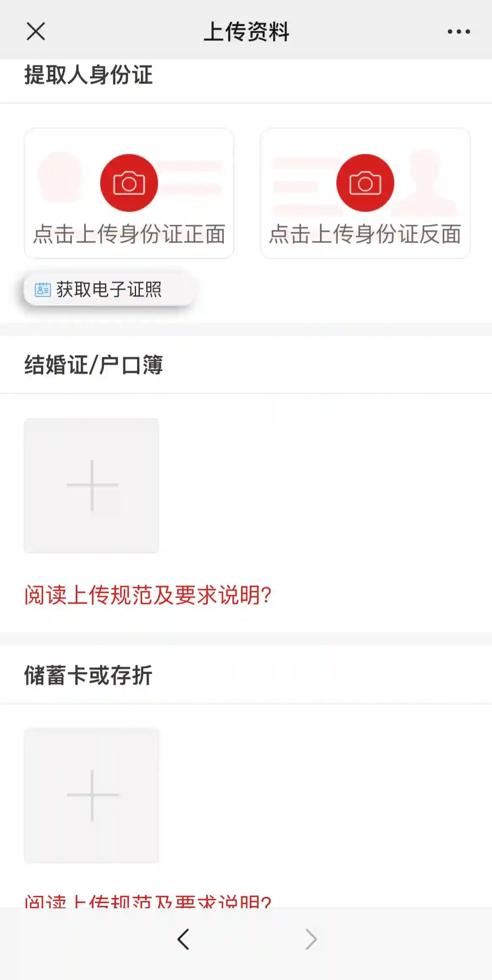This screenshot has width=492, height=980.
Task: Open the 阅读上传规范及要求说明 link below 储蓄卡或存折
Action: pos(148,901)
